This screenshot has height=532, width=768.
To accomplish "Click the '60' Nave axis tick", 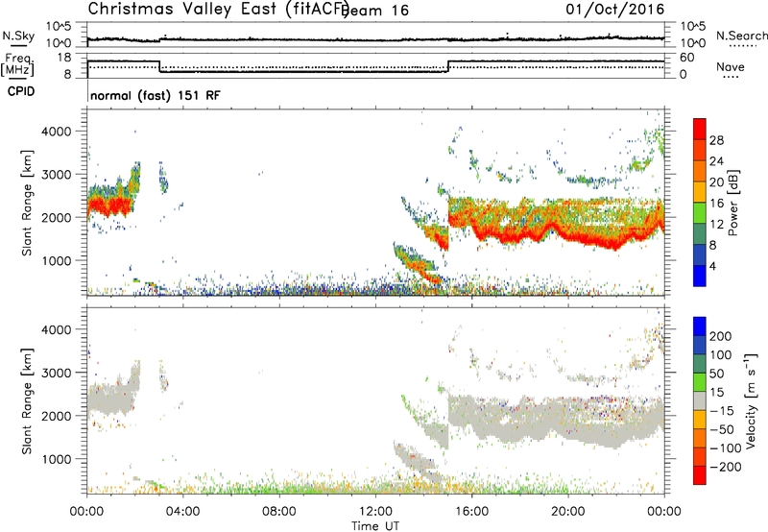I will 686,58.
